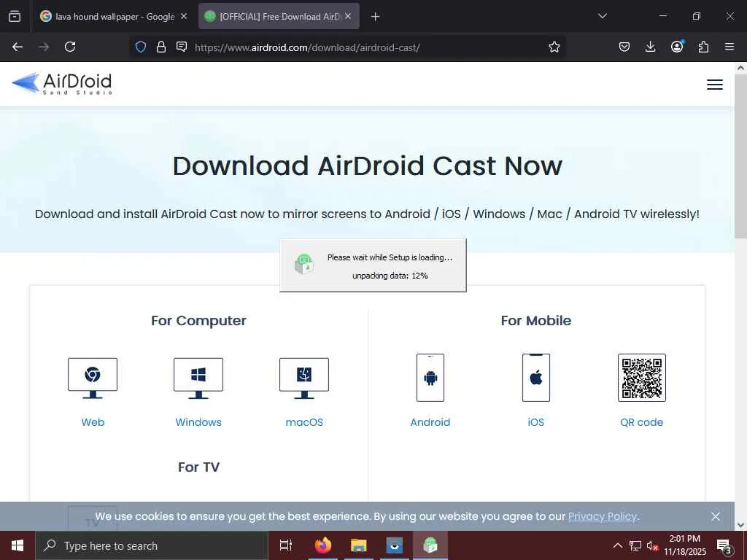Select the macOS monitor icon
Screen dimensions: 747x560
(304, 378)
